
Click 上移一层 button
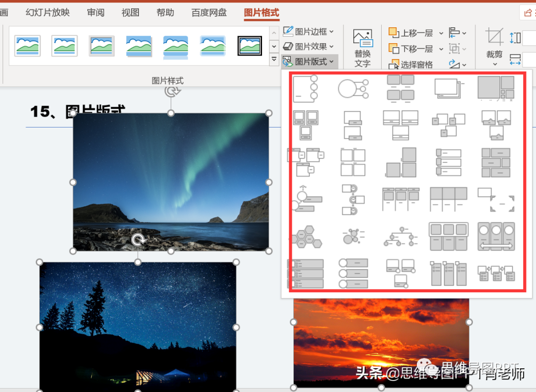tap(411, 33)
